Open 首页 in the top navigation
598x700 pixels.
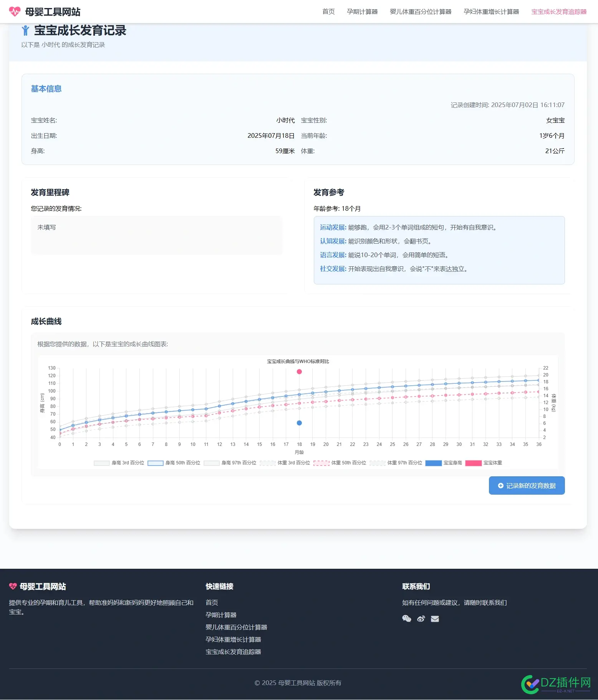pos(328,12)
